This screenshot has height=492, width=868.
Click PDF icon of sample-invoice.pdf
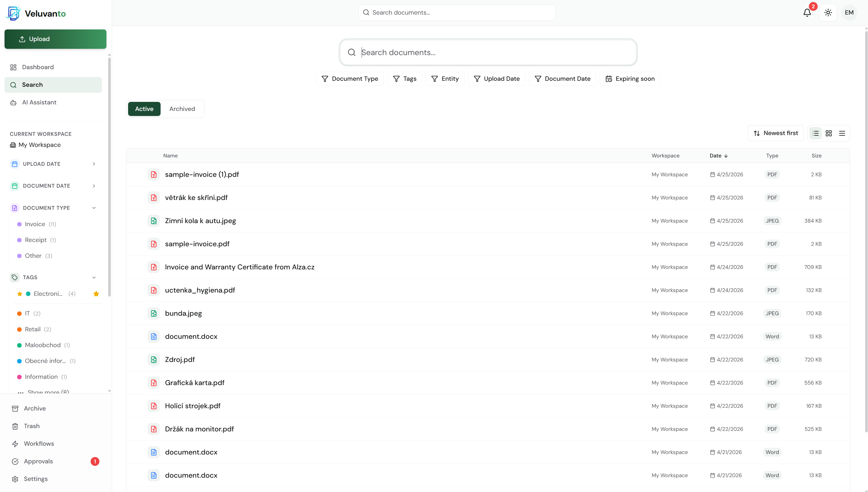click(x=154, y=244)
